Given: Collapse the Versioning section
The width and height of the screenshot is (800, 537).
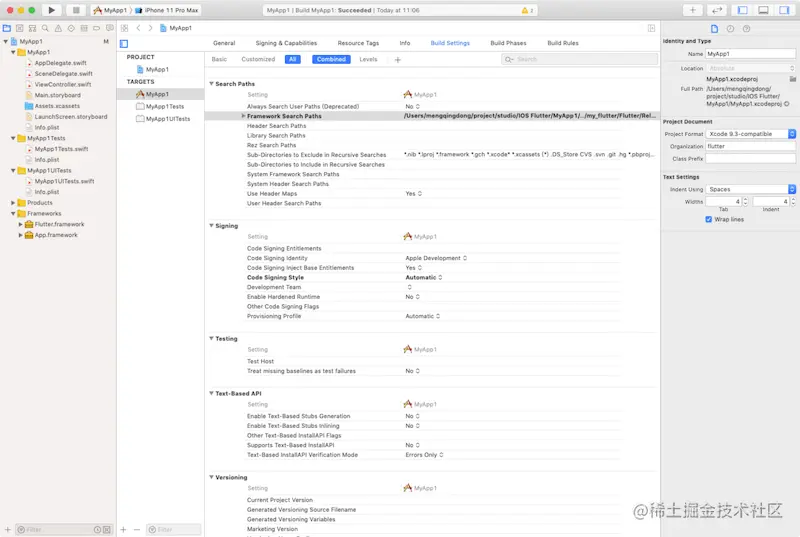Looking at the screenshot, I should click(211, 477).
